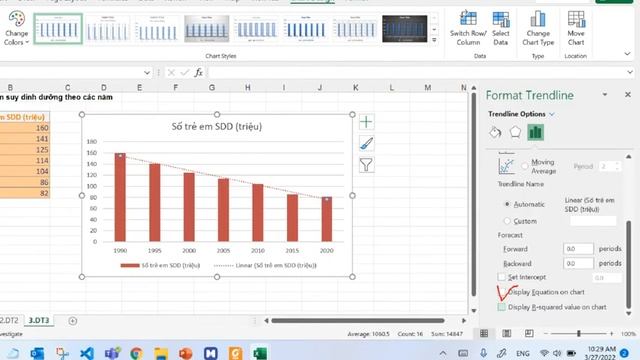
Task: Open File Explorer from taskbar
Action: [161, 353]
